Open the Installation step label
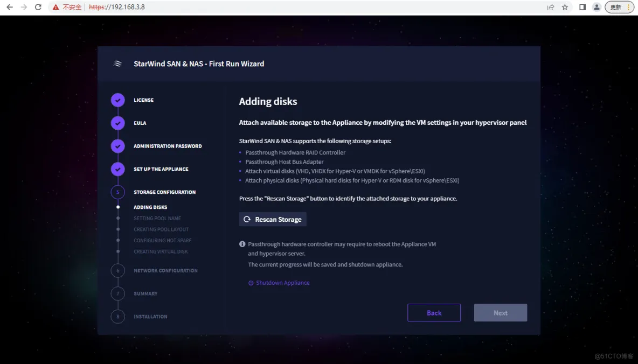638x364 pixels. coord(150,317)
